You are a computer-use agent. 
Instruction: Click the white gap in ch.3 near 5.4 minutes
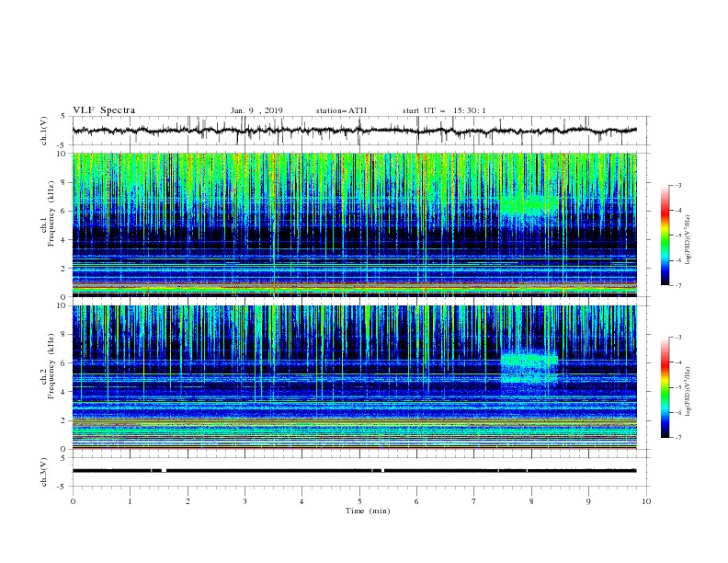(382, 471)
